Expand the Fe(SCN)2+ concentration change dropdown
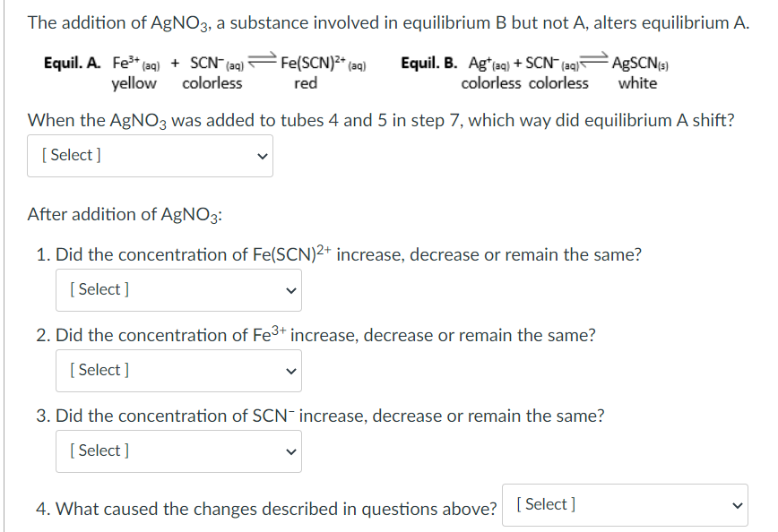The image size is (778, 532). [x=178, y=289]
